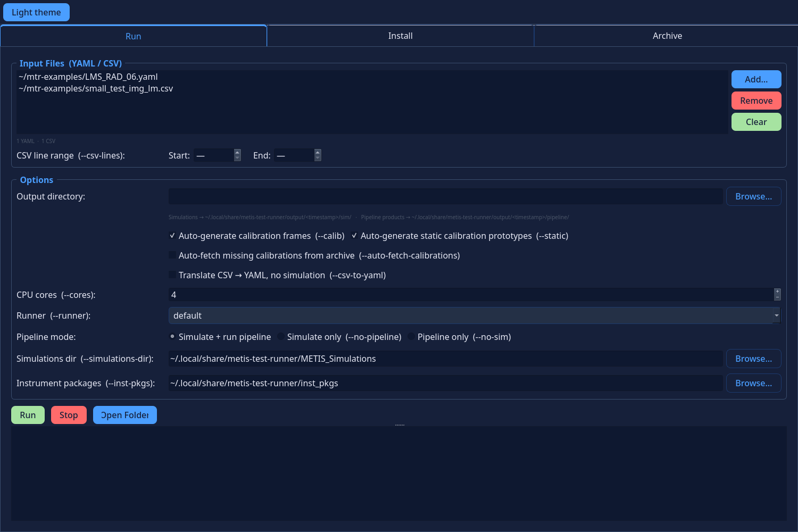Click the Output directory text field
Image resolution: width=798 pixels, height=532 pixels.
(445, 196)
